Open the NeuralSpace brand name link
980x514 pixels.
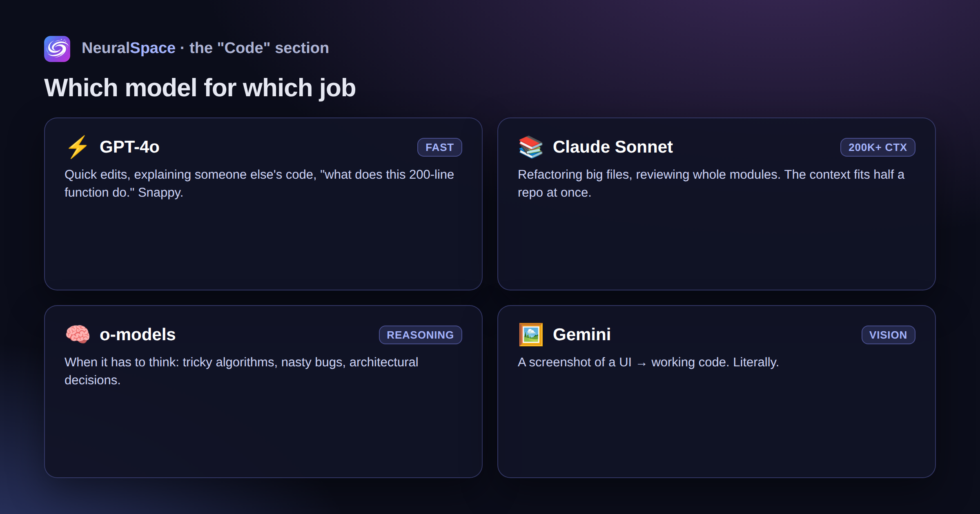[129, 48]
